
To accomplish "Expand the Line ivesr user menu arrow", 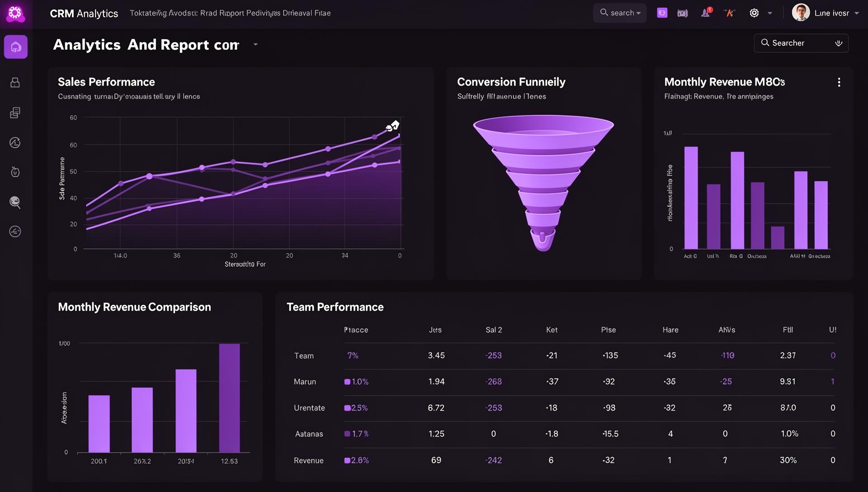I will [x=857, y=13].
